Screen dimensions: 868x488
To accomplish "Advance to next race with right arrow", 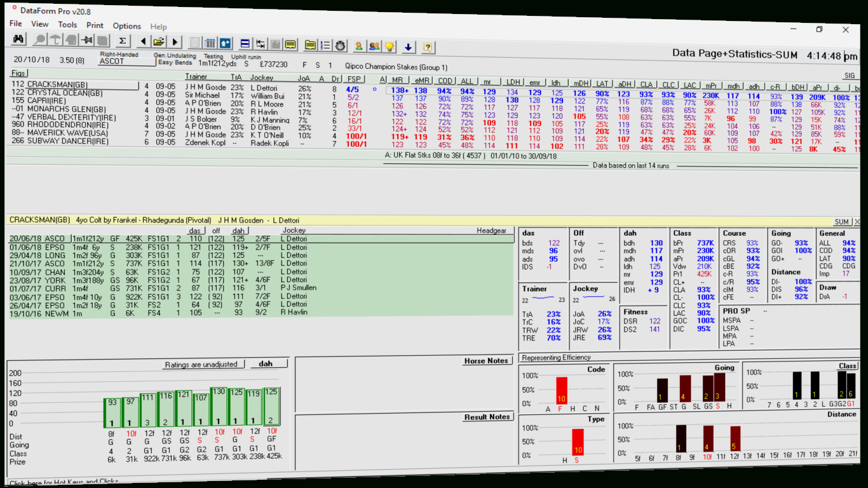I will point(175,42).
